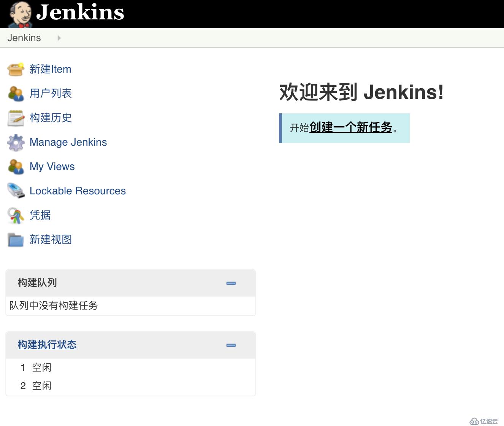Image resolution: width=504 pixels, height=426 pixels.
Task: Click the Lockable Resources USB drive icon
Action: coord(16,191)
